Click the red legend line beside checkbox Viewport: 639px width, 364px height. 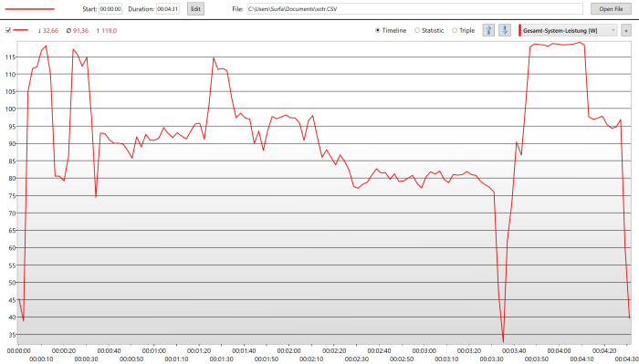click(21, 30)
